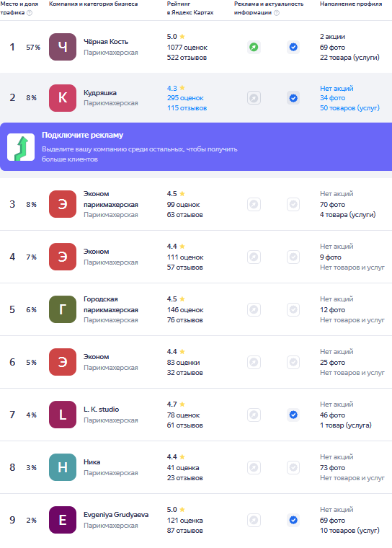
Task: Select the Городская парикмахерская company name
Action: point(110,304)
